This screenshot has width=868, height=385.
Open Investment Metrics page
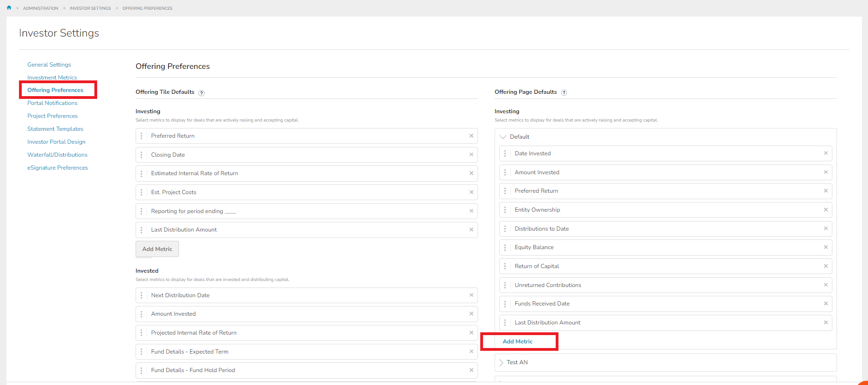(52, 78)
